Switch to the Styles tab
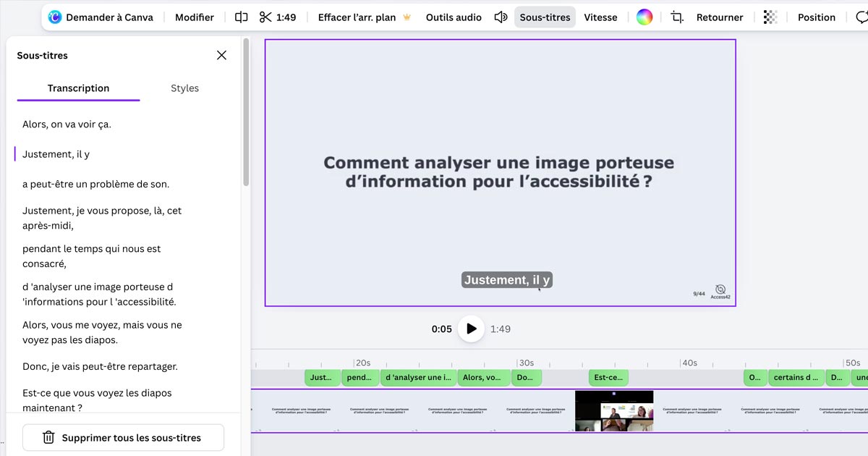 [x=184, y=88]
